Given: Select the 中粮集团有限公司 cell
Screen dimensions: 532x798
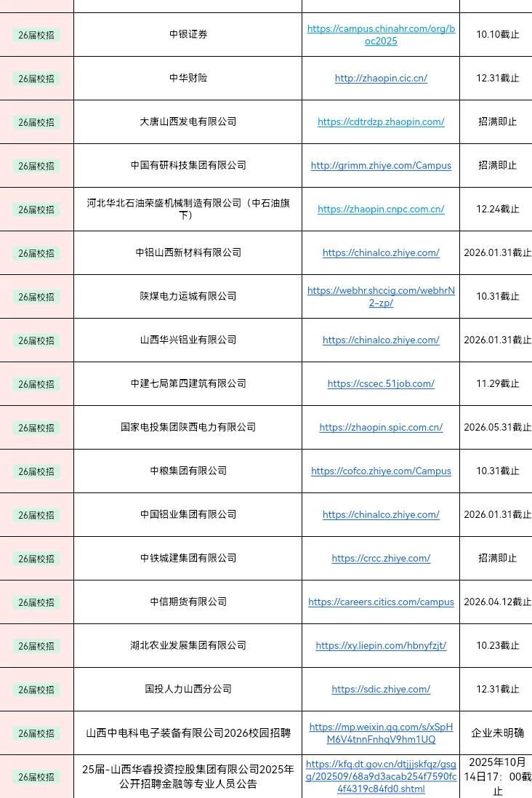Looking at the screenshot, I should click(x=188, y=471).
